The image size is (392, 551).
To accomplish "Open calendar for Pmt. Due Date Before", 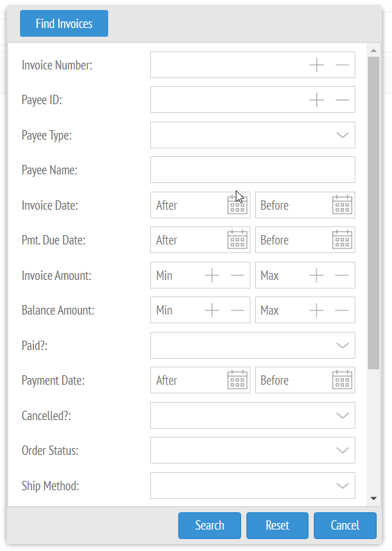I will coord(342,240).
